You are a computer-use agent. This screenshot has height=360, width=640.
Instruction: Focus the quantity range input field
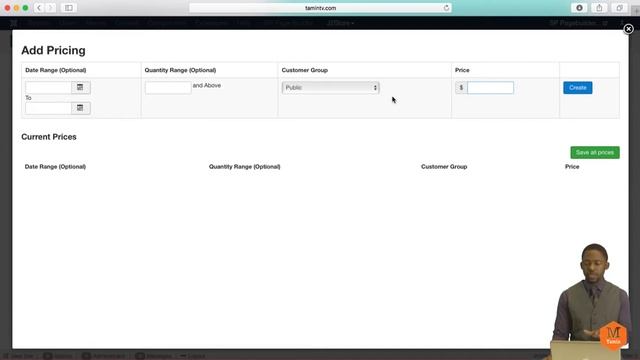tap(168, 87)
